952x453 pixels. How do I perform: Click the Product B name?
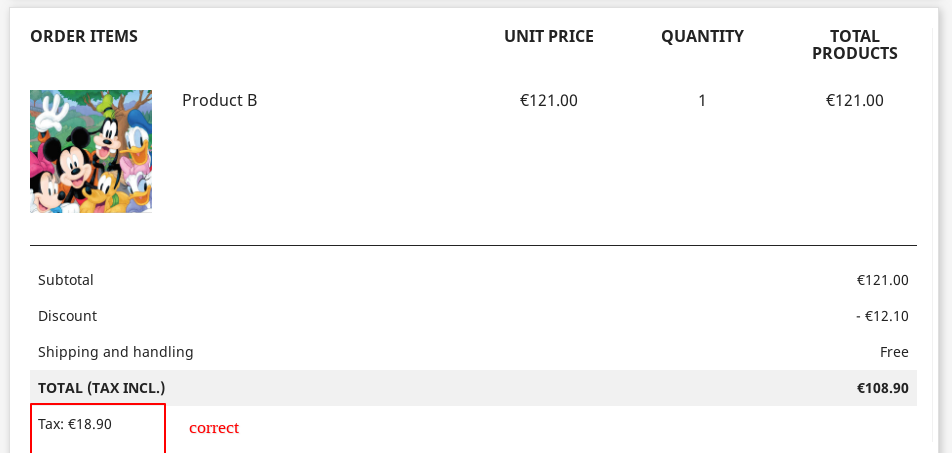[x=219, y=100]
